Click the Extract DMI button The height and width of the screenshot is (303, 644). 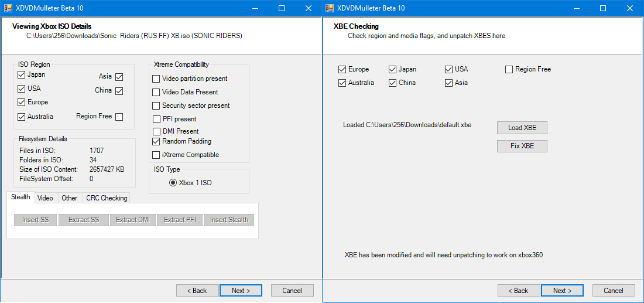(x=132, y=220)
